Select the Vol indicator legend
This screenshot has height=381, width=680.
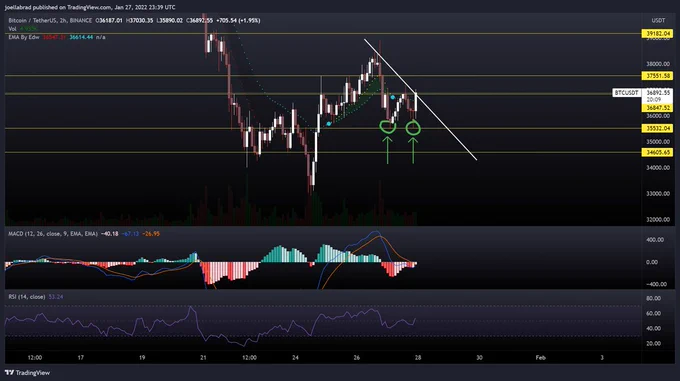[12, 29]
